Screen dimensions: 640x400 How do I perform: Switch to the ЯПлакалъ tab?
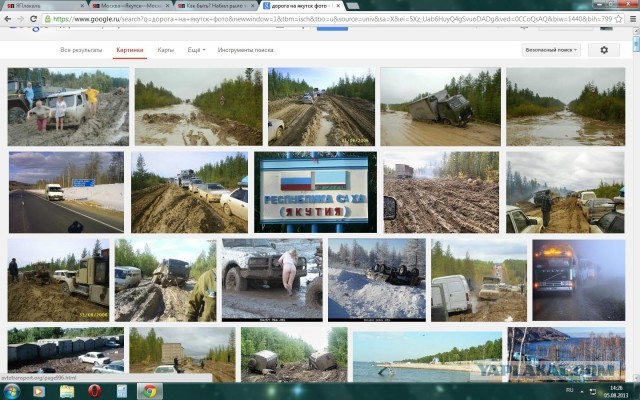43,6
